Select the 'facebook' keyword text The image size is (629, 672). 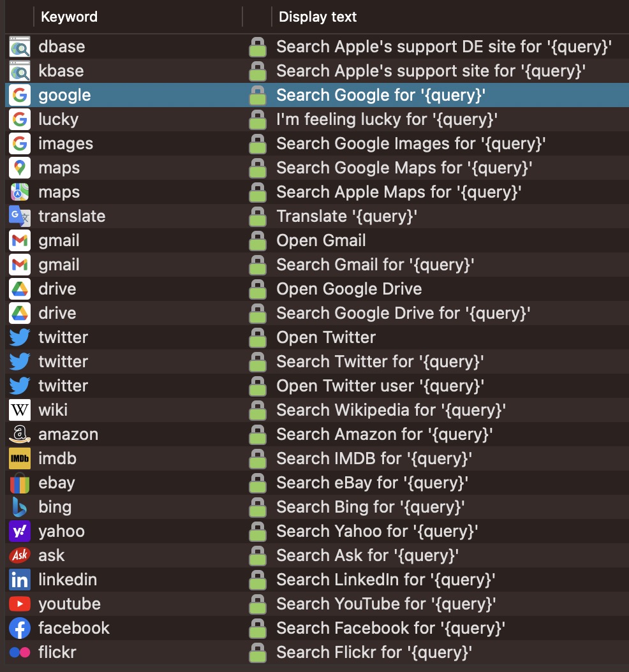pos(74,628)
